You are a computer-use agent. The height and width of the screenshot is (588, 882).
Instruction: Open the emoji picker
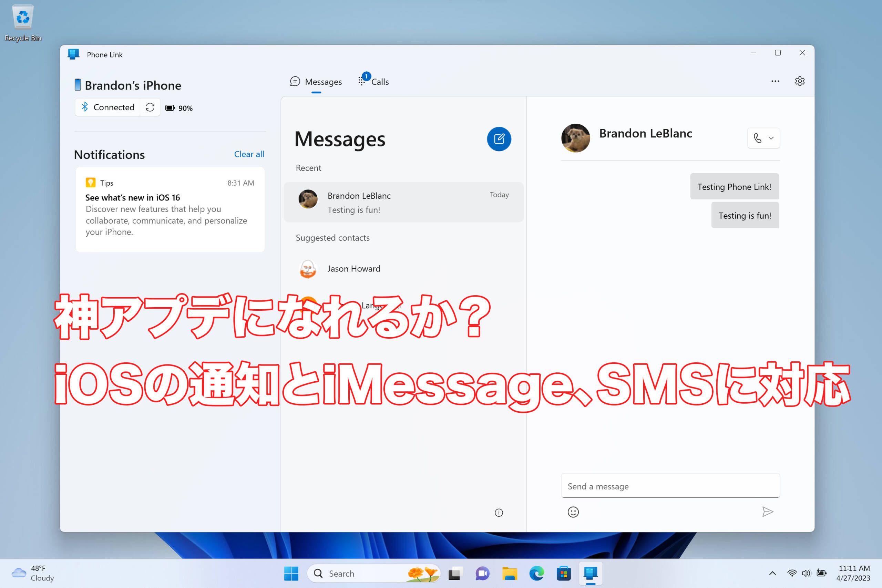point(573,512)
